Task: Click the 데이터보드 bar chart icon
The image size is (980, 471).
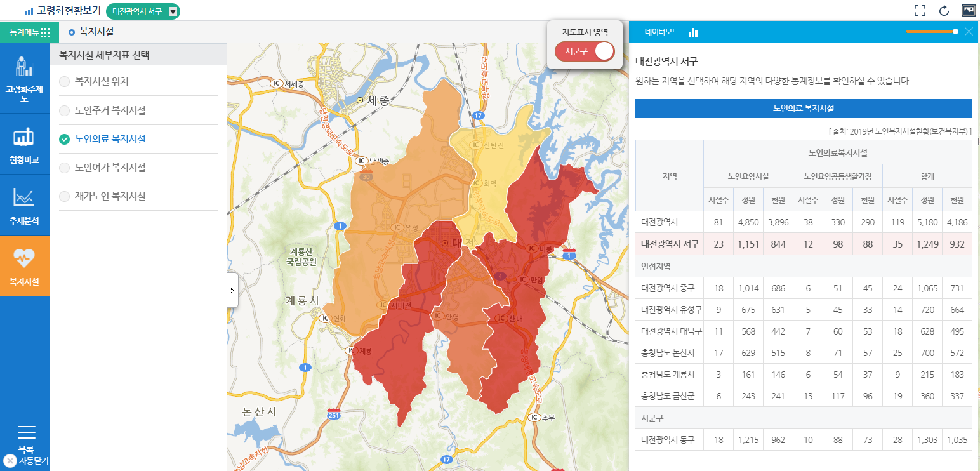Action: click(693, 32)
